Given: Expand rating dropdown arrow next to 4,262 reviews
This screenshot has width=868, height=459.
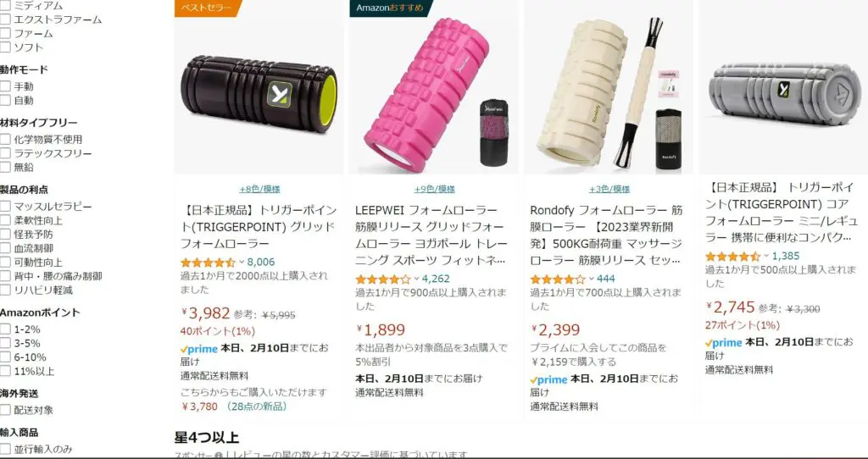Looking at the screenshot, I should click(x=416, y=279).
